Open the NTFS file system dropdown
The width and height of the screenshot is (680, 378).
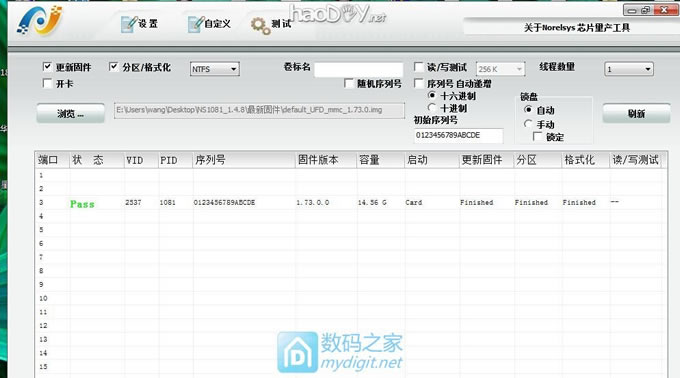[215, 69]
